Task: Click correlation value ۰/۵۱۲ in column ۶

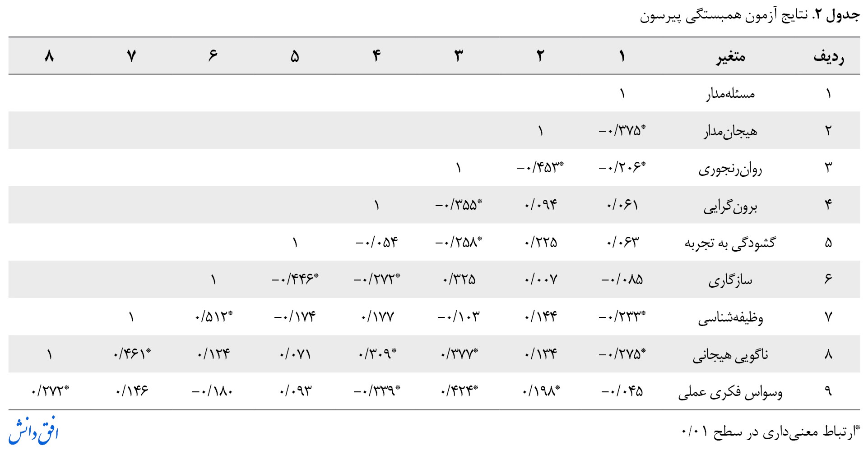Action: 214,317
